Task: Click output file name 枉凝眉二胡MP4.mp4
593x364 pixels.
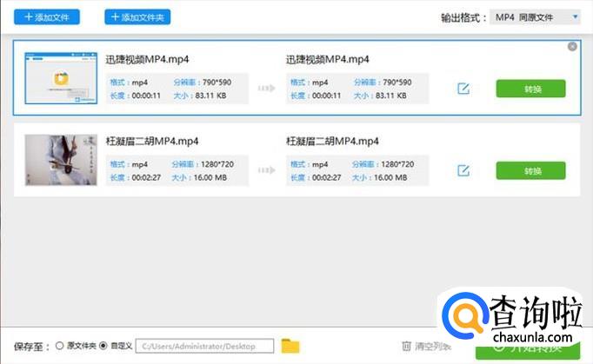Action: tap(332, 141)
